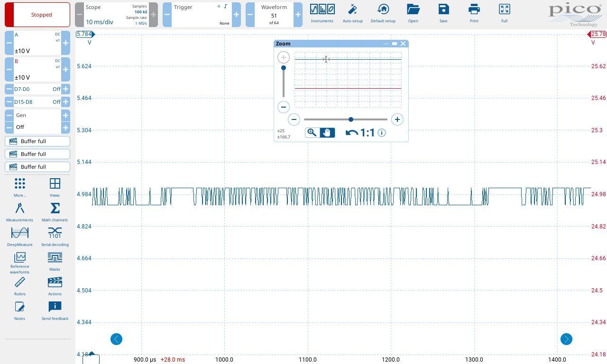Open the Math channels panel
Image resolution: width=607 pixels, height=364 pixels.
(x=55, y=211)
